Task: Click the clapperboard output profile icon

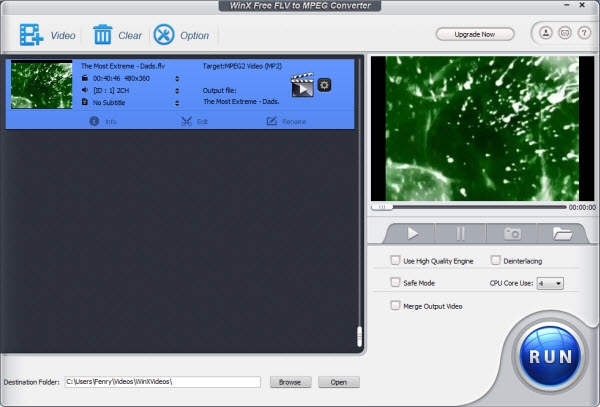Action: click(x=302, y=85)
